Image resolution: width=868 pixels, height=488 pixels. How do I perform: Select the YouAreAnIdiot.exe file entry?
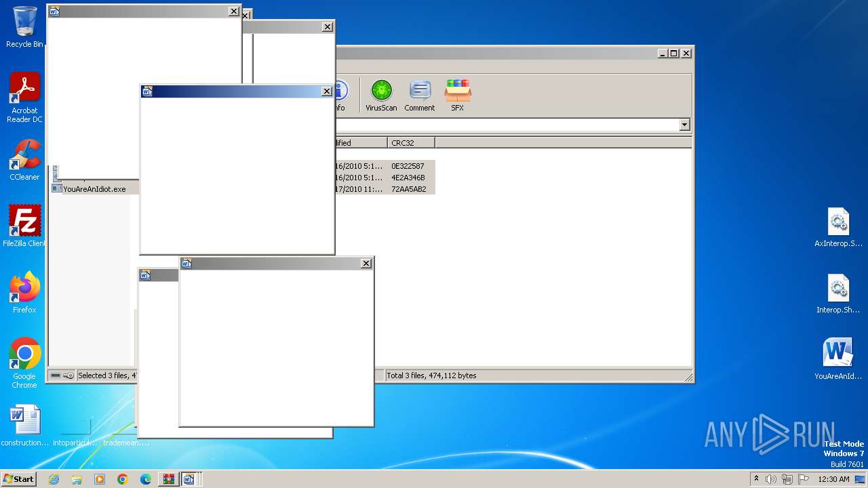pyautogui.click(x=95, y=189)
